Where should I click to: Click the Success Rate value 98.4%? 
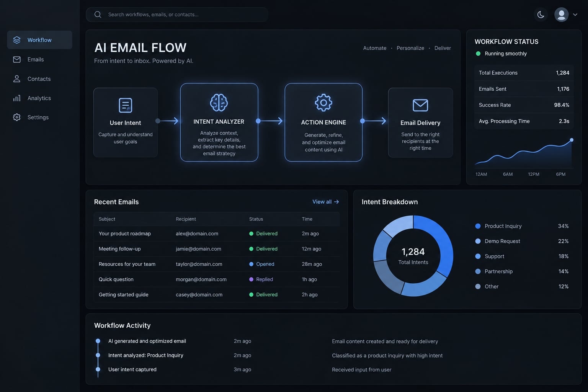(x=562, y=105)
